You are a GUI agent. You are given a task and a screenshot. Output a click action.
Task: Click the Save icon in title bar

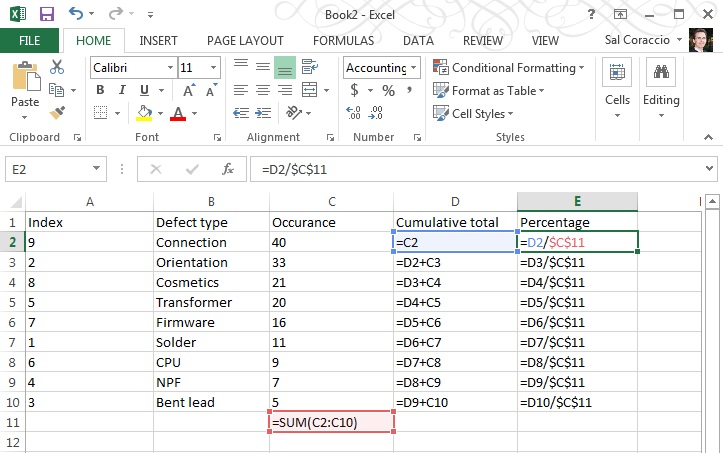[46, 14]
